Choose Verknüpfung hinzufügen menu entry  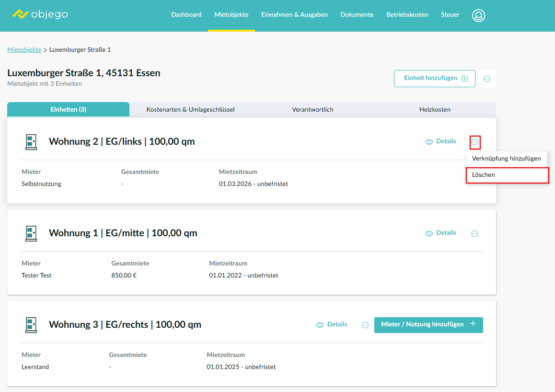pos(506,159)
